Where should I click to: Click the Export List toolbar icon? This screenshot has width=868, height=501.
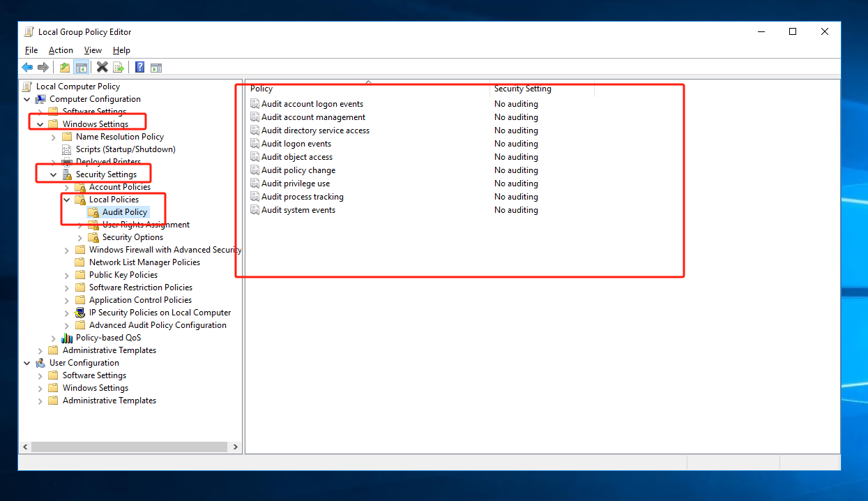pos(119,68)
